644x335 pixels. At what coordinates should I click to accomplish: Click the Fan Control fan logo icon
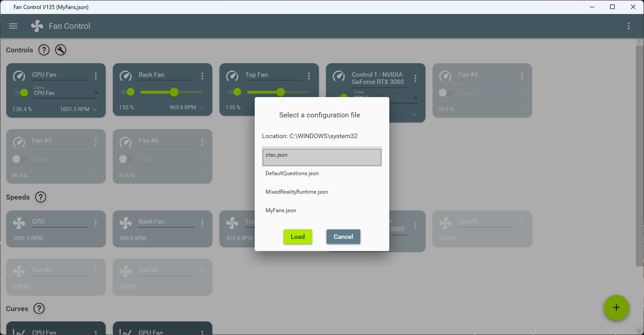(36, 26)
